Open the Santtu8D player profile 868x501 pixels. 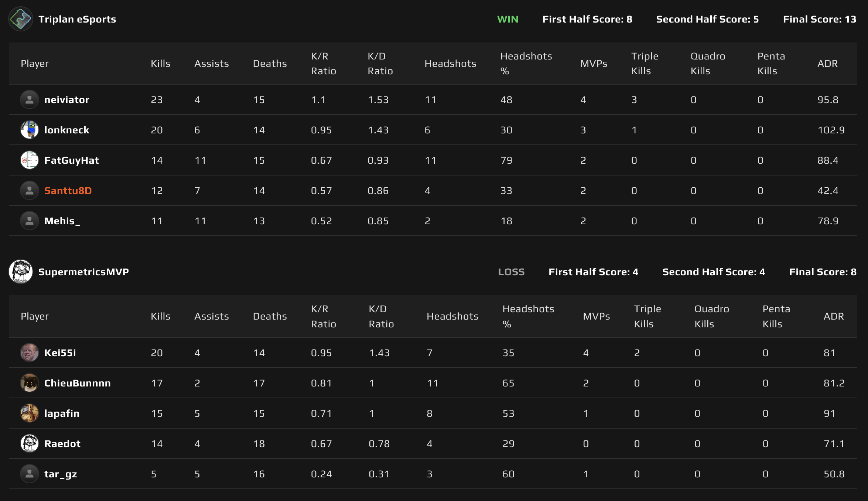[x=68, y=190]
